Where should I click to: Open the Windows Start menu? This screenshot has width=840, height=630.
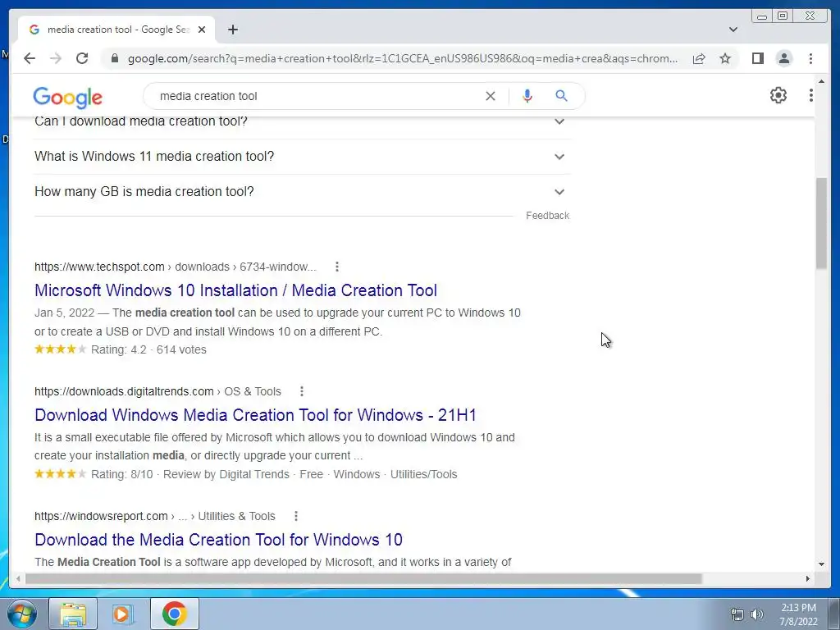[21, 614]
